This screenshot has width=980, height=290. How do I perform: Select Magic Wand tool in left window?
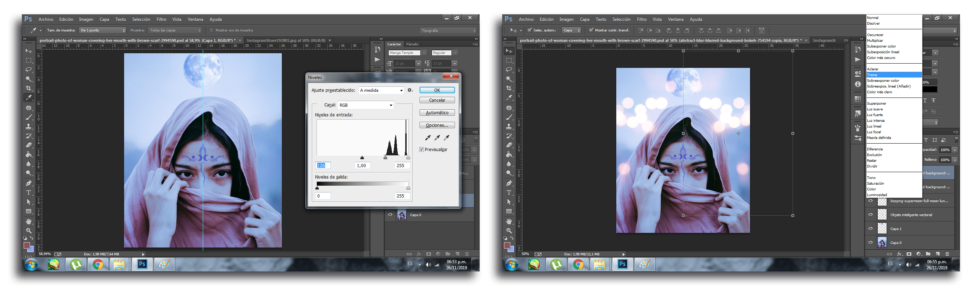29,79
